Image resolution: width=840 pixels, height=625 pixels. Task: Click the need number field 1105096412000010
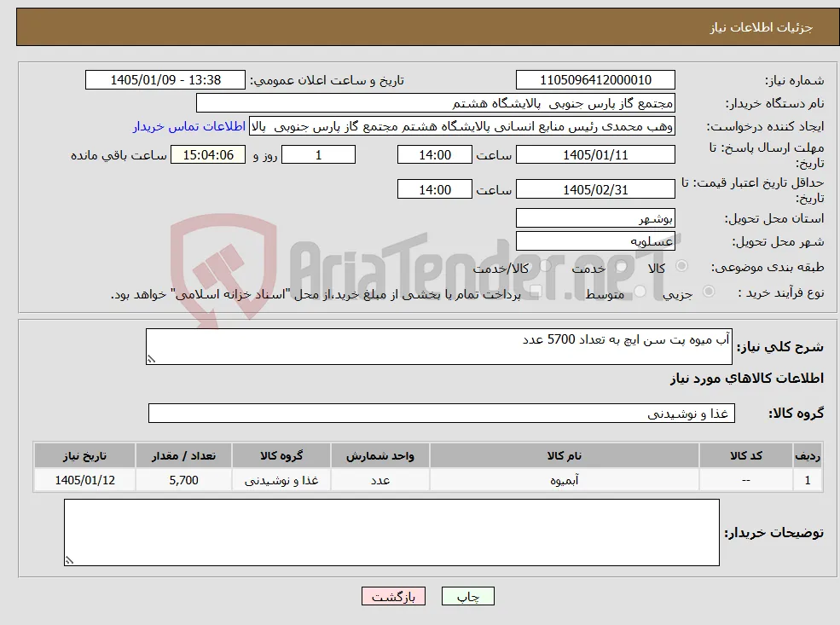[x=595, y=80]
